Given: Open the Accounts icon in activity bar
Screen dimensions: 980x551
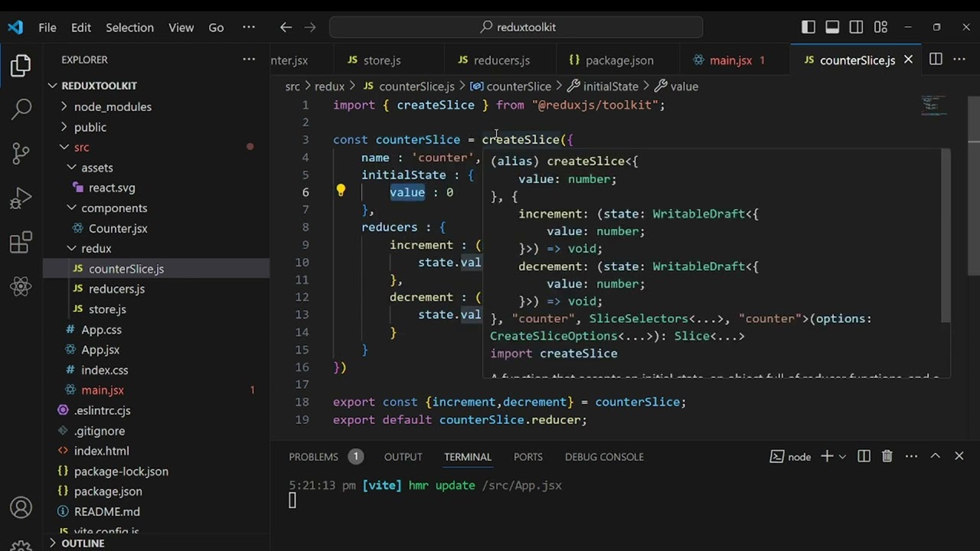Looking at the screenshot, I should 21,507.
